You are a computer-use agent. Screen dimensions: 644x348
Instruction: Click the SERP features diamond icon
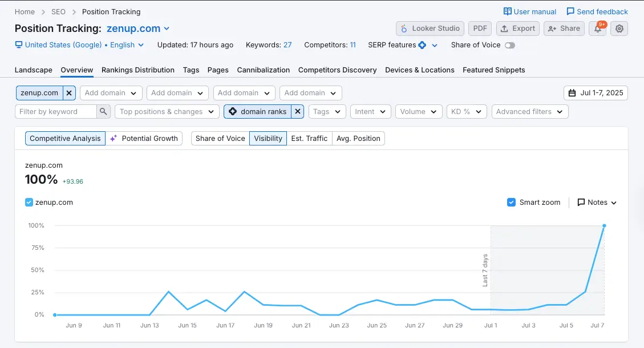(x=422, y=45)
